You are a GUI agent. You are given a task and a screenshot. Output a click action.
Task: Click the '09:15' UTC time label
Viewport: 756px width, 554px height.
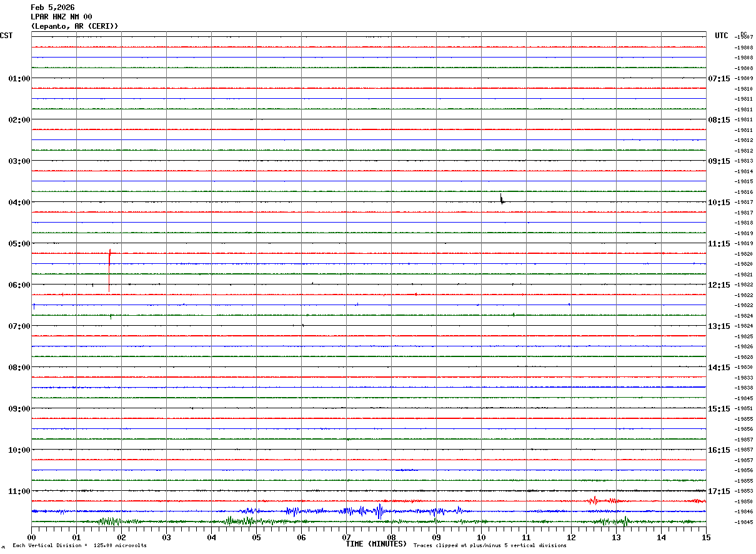coord(719,161)
